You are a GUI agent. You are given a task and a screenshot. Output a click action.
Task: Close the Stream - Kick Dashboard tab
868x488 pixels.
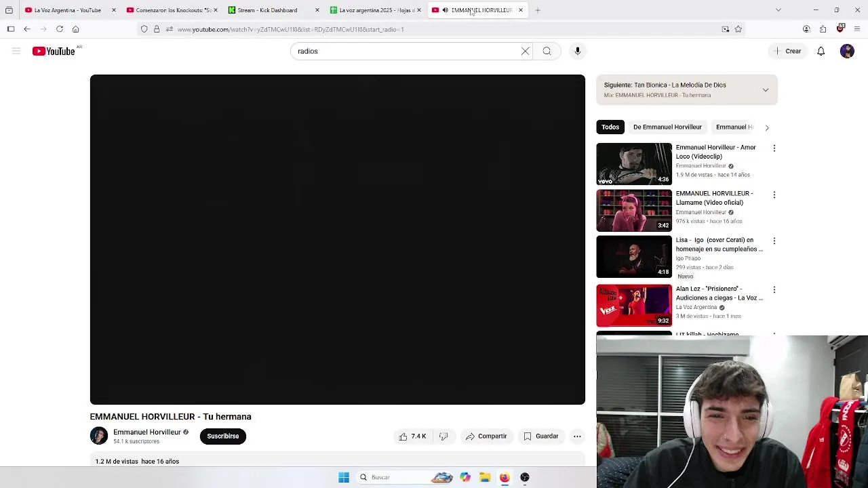click(317, 10)
